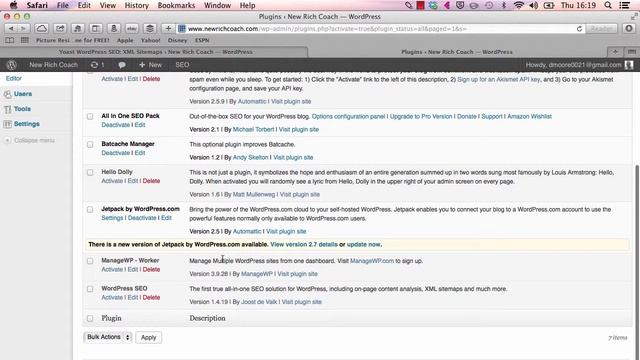Open the Settings sidebar item
640x360 pixels.
tap(27, 124)
